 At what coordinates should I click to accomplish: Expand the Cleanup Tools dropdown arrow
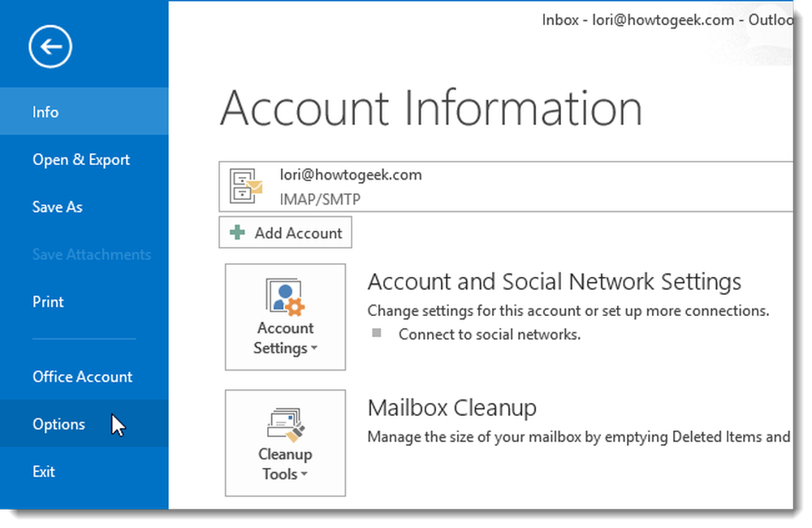click(304, 474)
